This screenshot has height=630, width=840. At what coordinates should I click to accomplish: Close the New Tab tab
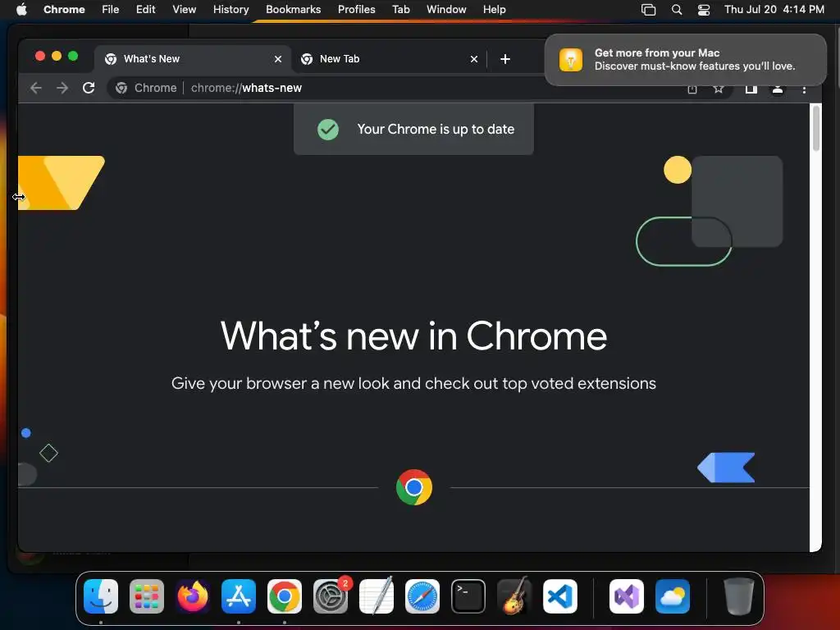[x=474, y=59]
